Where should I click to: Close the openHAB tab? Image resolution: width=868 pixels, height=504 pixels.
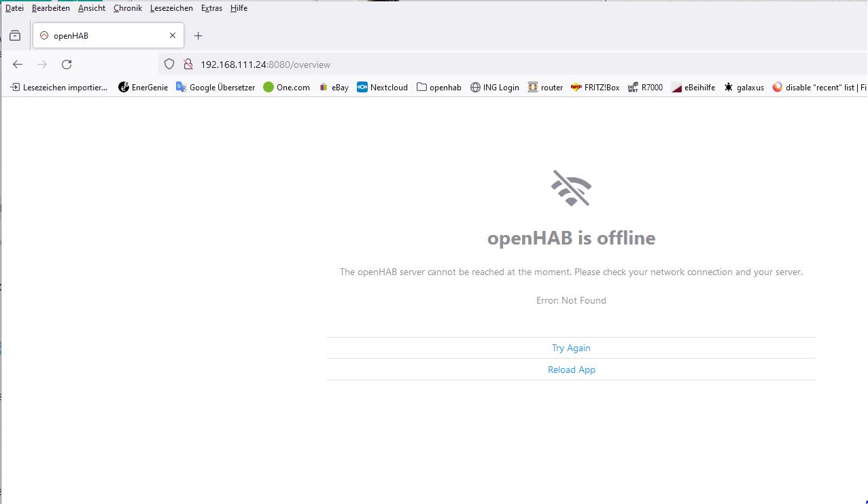click(173, 35)
